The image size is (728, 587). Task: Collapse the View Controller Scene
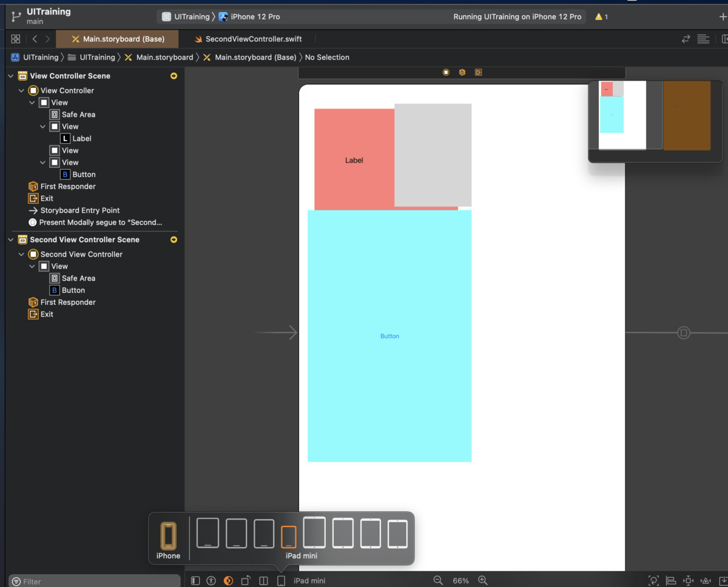(x=10, y=76)
